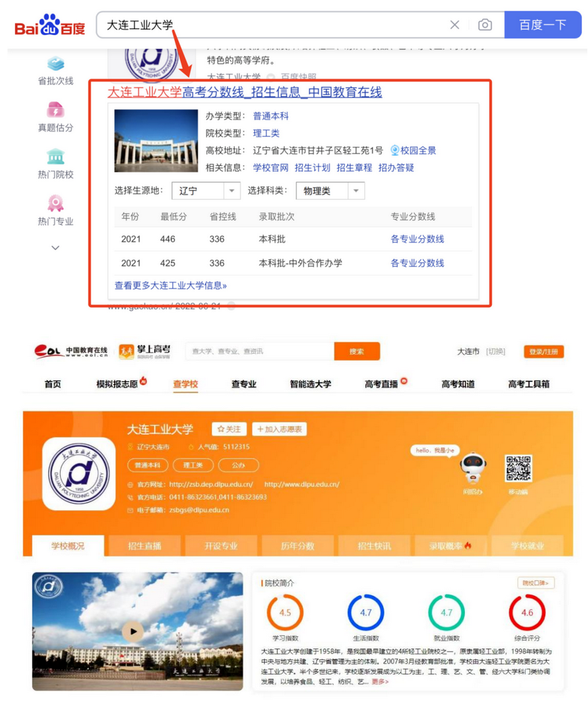Open the 选择生源地 辽宁 dropdown
The width and height of the screenshot is (588, 704).
point(205,191)
